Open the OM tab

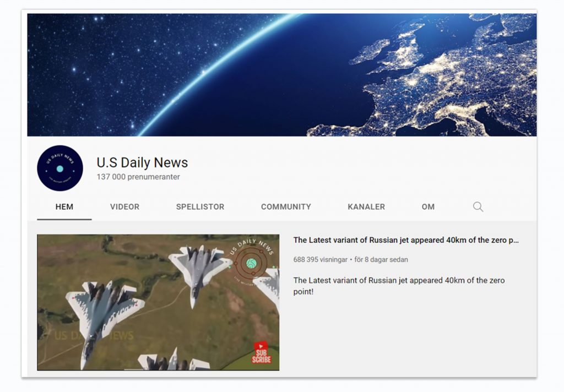tap(428, 207)
